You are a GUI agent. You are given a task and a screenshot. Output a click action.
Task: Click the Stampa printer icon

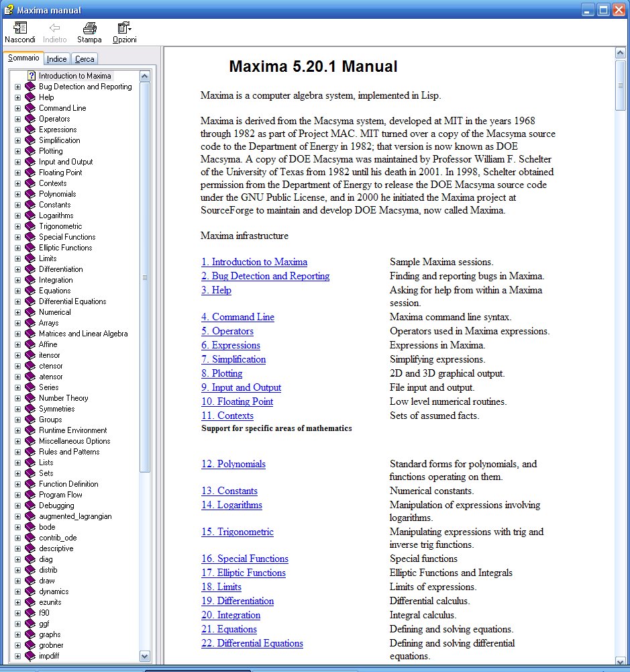(89, 28)
